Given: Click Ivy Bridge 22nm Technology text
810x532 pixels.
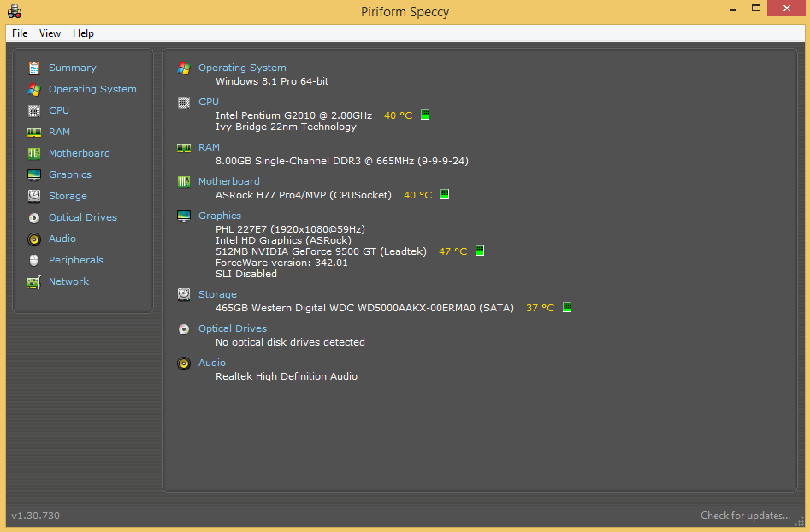Looking at the screenshot, I should [x=286, y=127].
